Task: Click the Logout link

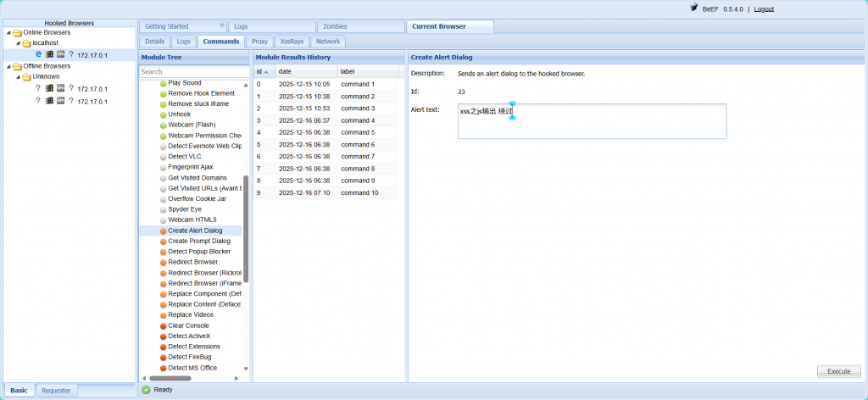Action: pos(764,9)
